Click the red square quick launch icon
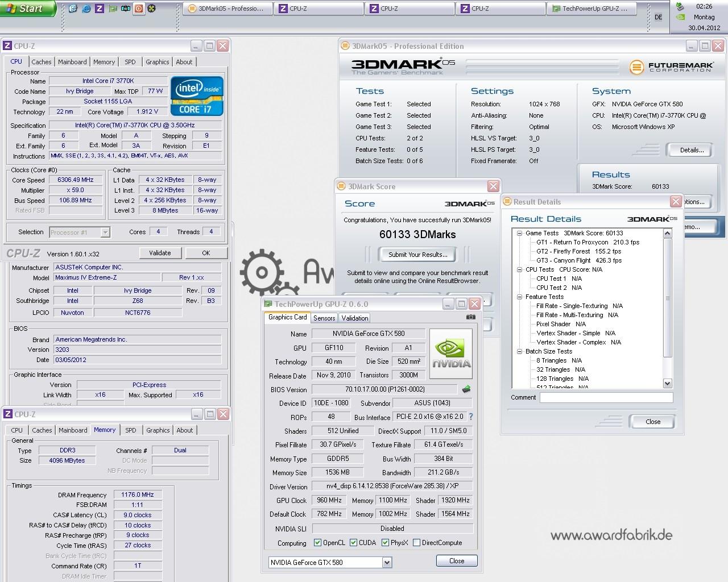The width and height of the screenshot is (728, 582). point(139,9)
